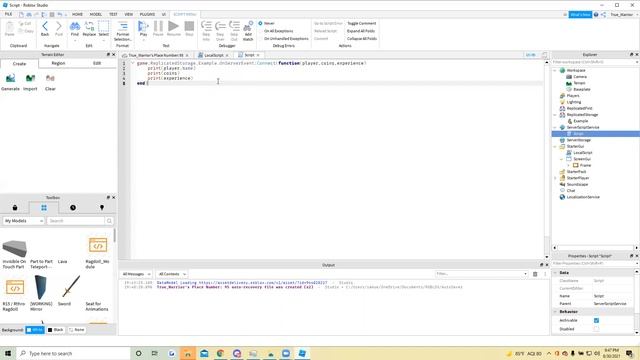Click the Step Over debugger icon
The image size is (640, 360).
[220, 31]
